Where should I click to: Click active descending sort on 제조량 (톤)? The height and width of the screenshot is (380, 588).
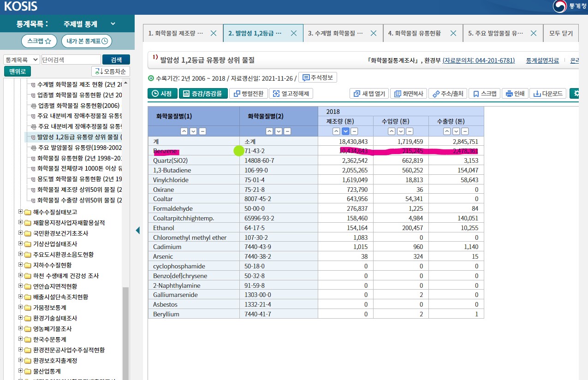pyautogui.click(x=345, y=131)
